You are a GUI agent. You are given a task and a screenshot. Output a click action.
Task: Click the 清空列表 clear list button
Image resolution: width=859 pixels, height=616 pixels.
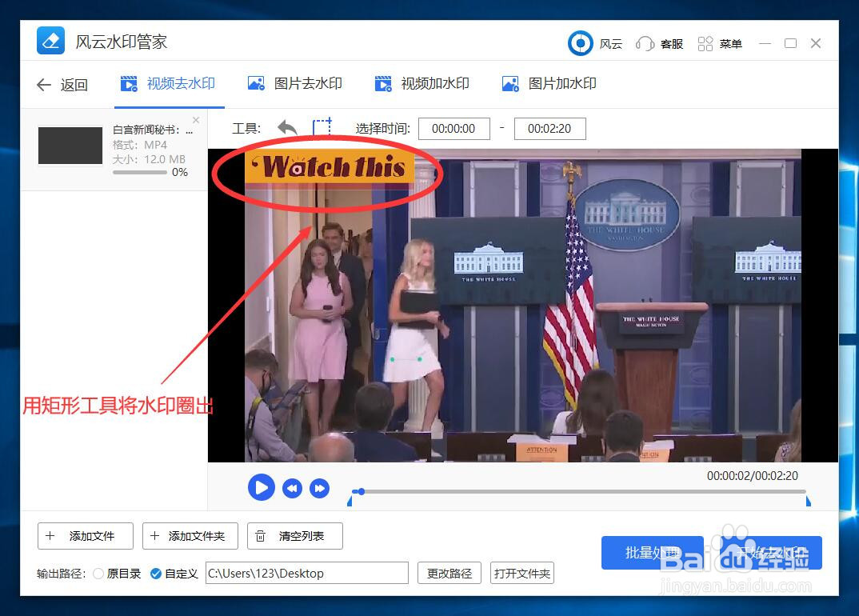point(294,536)
